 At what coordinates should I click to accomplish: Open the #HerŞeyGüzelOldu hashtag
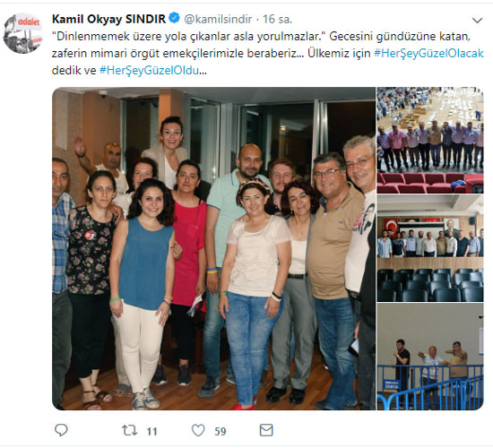point(149,70)
